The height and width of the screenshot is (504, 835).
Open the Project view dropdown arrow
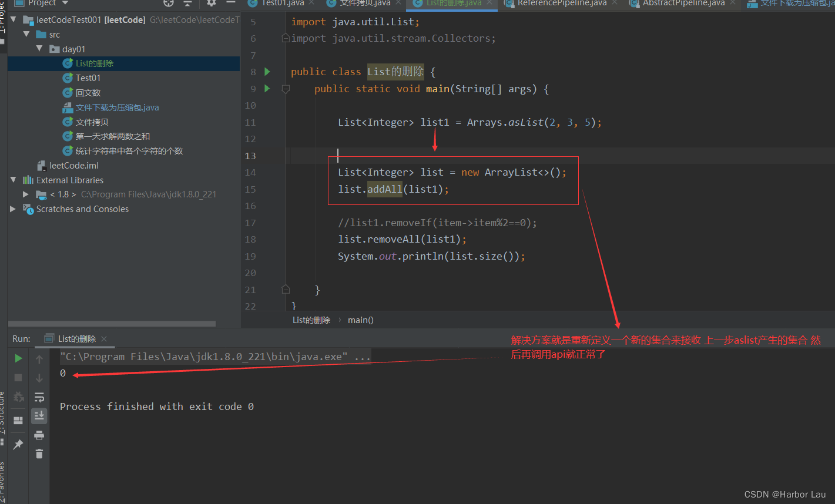(66, 3)
